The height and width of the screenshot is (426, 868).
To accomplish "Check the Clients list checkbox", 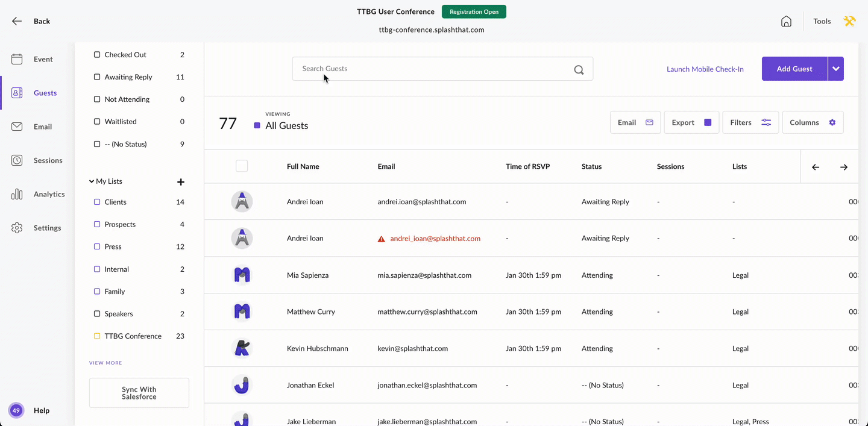I will click(x=97, y=202).
